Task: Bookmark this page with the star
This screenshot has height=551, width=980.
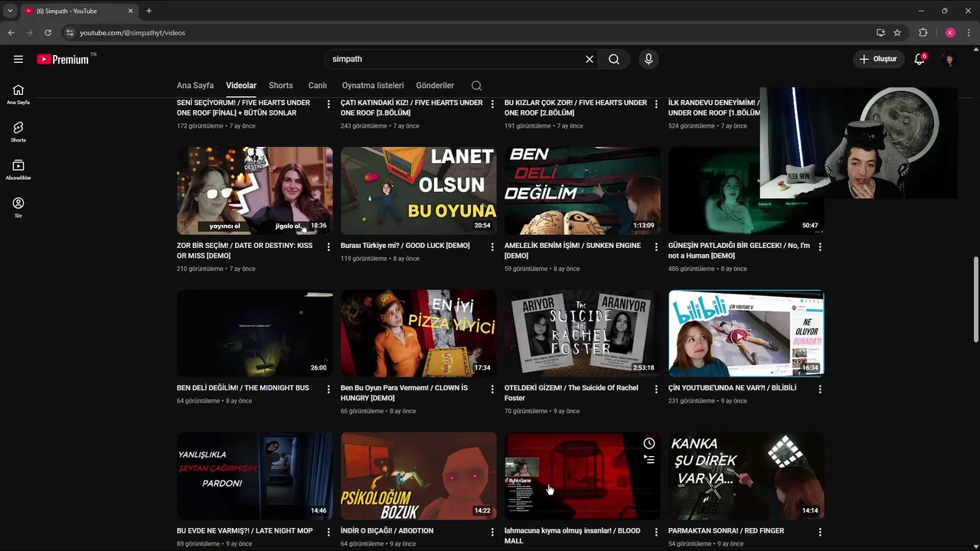Action: click(897, 33)
